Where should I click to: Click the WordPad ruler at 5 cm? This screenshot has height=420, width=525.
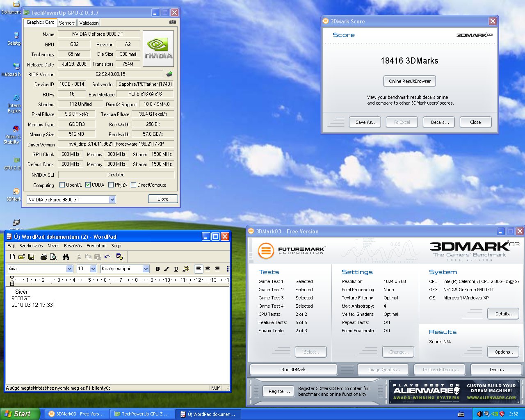(x=89, y=280)
